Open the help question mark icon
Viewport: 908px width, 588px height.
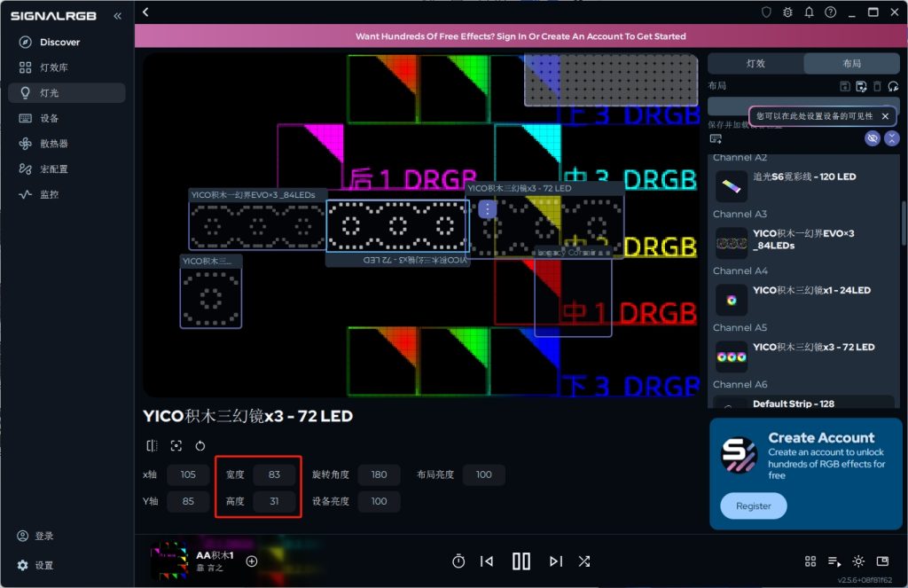click(830, 12)
